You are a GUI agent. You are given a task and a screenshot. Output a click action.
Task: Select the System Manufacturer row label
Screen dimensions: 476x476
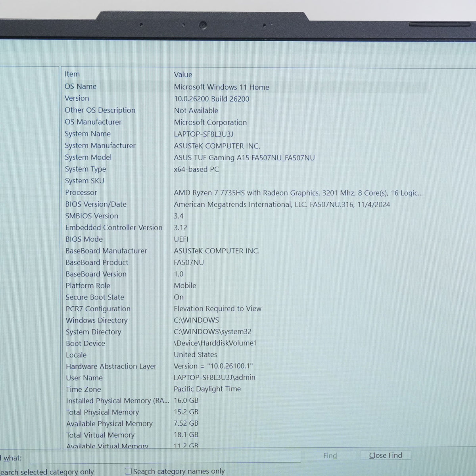100,146
